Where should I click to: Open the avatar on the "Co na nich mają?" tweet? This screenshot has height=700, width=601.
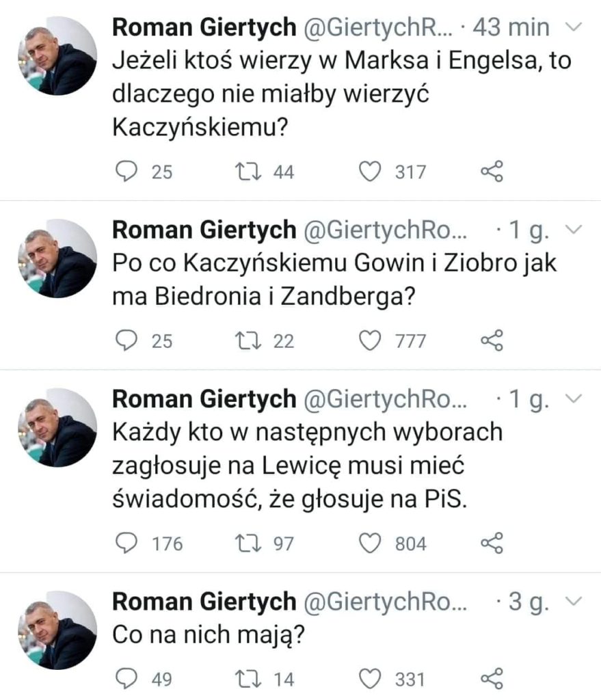pyautogui.click(x=57, y=630)
